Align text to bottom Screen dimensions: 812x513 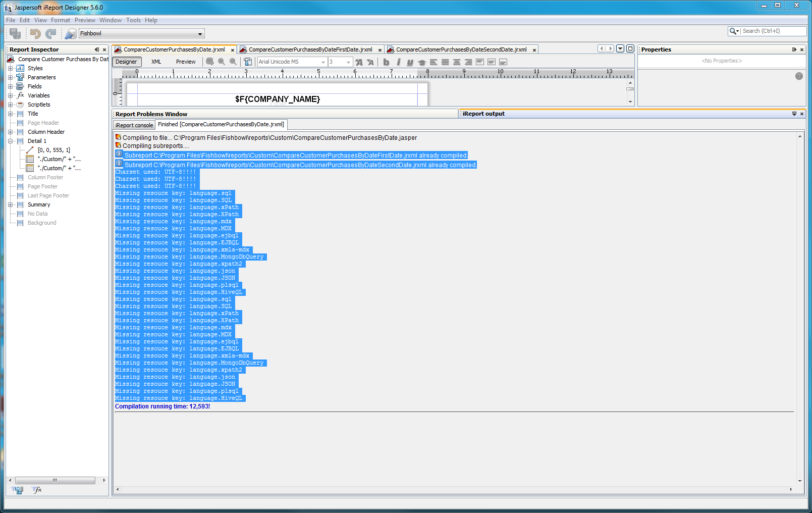click(x=503, y=62)
